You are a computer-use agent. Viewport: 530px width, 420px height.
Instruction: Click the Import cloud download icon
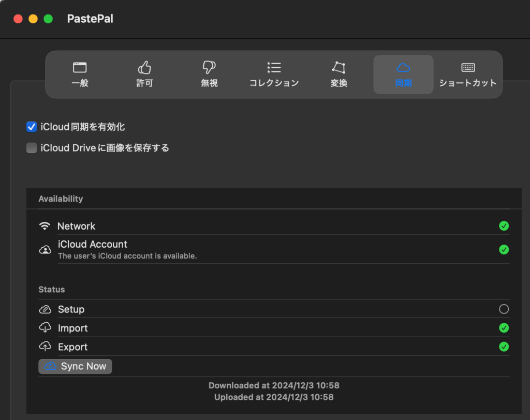point(45,328)
